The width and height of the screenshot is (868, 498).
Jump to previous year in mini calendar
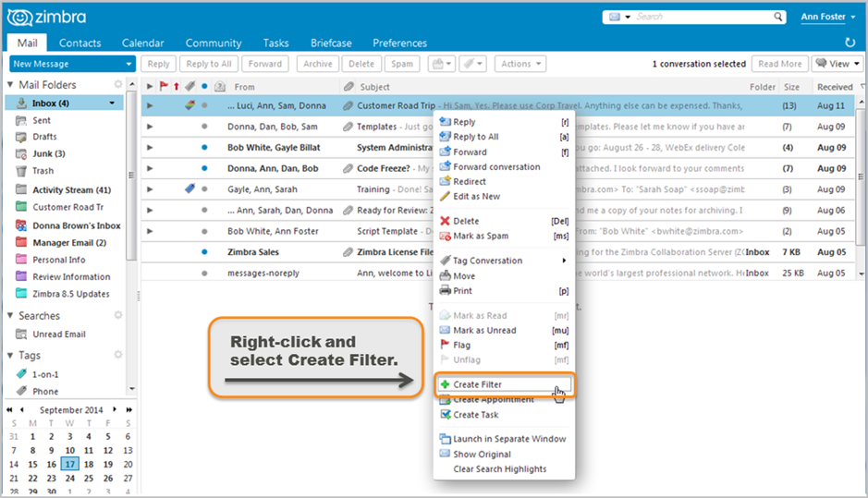(x=9, y=410)
